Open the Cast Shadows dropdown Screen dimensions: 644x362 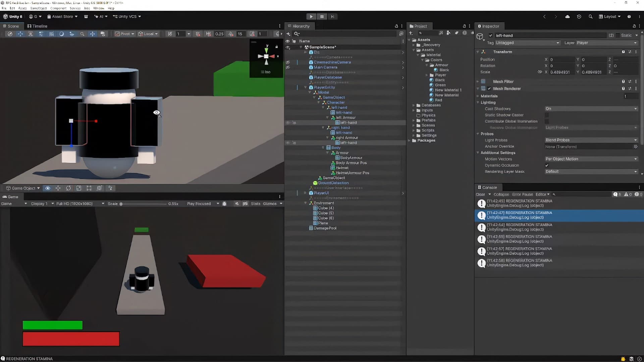(x=591, y=109)
